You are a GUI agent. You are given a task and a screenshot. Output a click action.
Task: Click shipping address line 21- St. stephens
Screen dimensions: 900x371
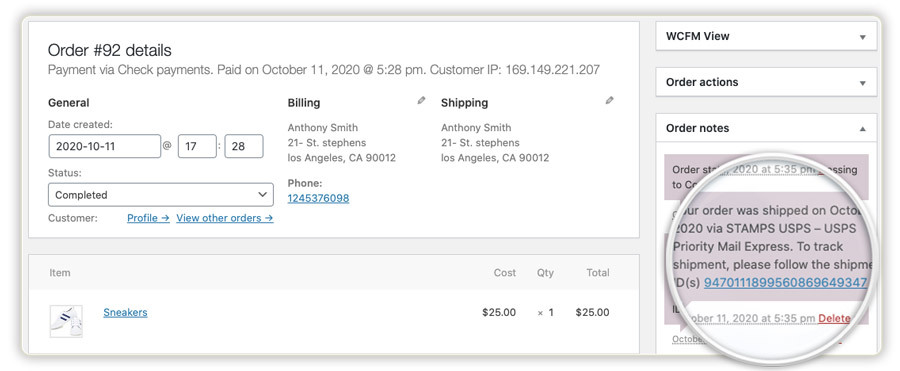click(x=480, y=142)
